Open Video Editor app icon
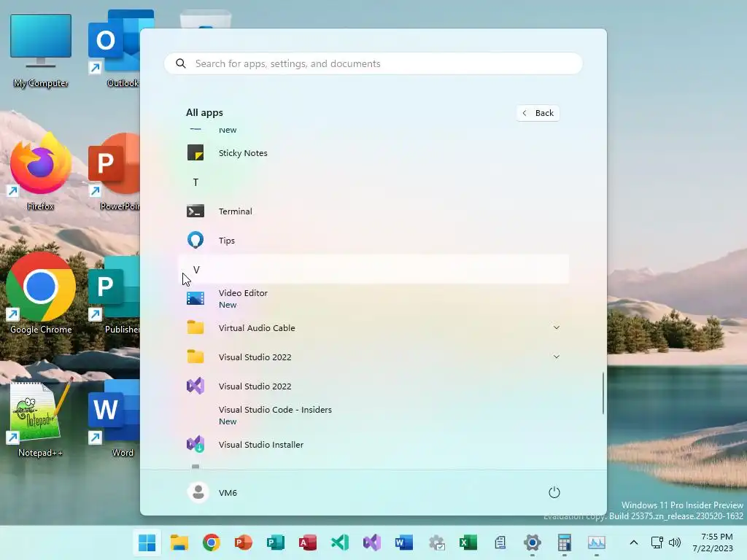This screenshot has width=747, height=560. click(x=196, y=298)
